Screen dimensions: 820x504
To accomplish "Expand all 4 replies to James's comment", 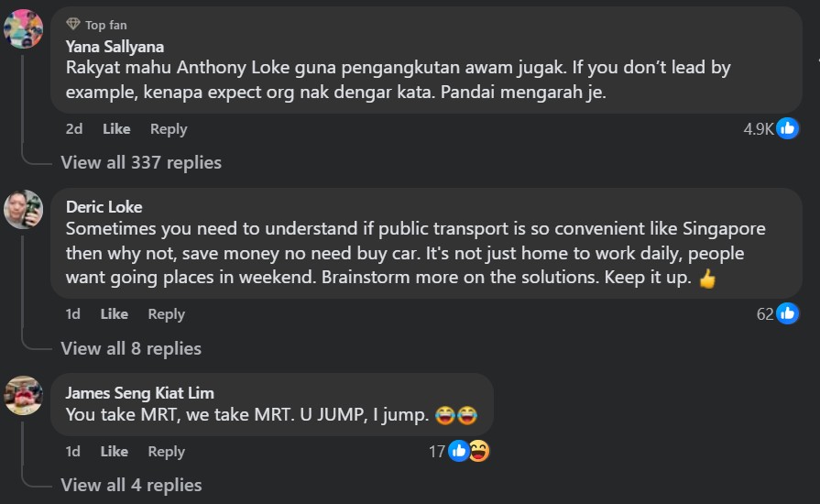I will click(131, 485).
